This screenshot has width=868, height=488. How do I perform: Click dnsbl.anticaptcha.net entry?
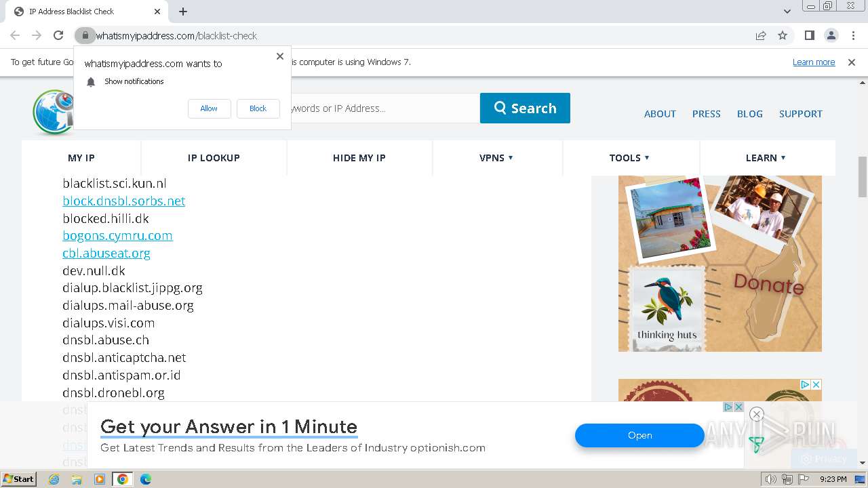click(x=124, y=357)
